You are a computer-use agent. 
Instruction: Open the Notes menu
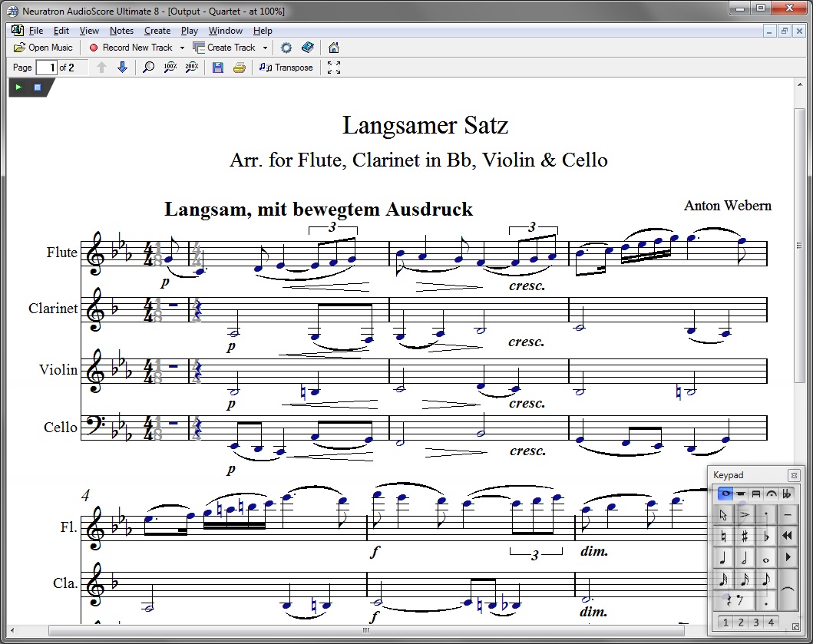coord(121,31)
